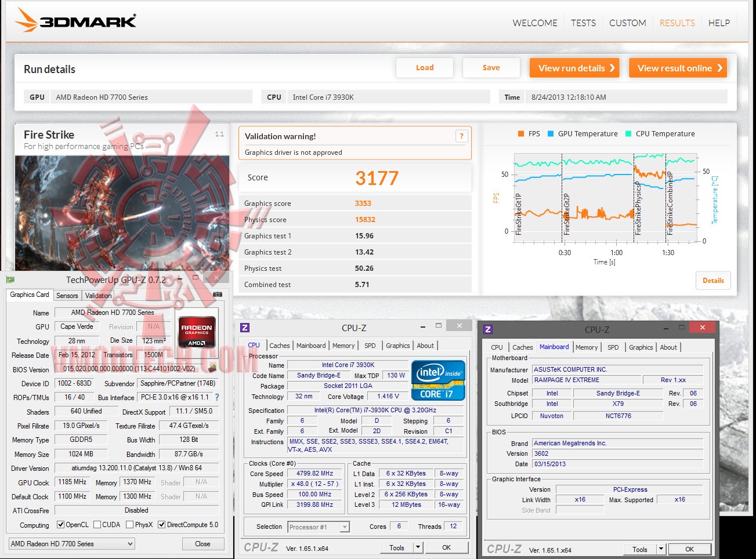Image resolution: width=756 pixels, height=559 pixels.
Task: Minimize the GPU-Z window
Action: tap(180, 278)
